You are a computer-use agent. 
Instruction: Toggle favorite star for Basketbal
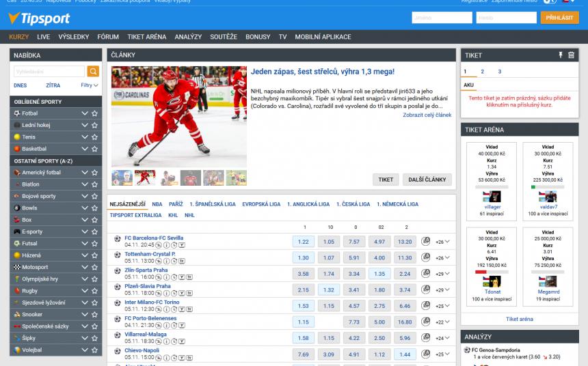(x=94, y=149)
